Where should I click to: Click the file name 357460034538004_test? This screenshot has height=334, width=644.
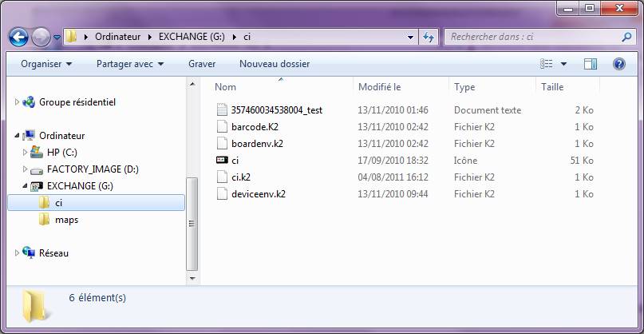pos(277,110)
